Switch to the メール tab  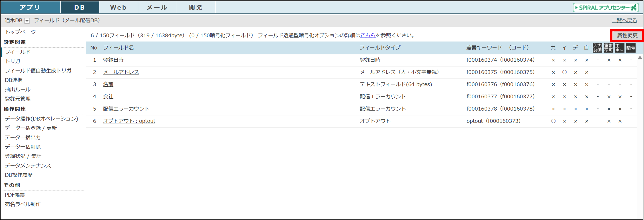[x=157, y=7]
